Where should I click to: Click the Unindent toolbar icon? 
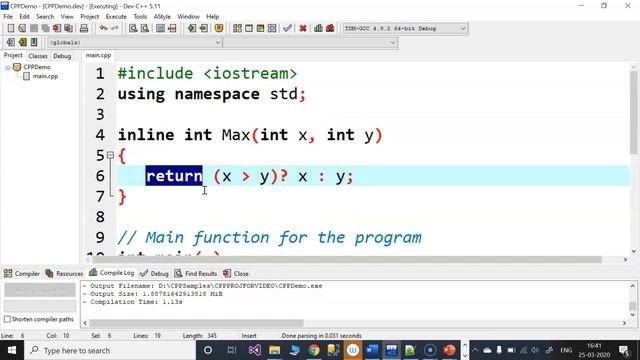203,28
